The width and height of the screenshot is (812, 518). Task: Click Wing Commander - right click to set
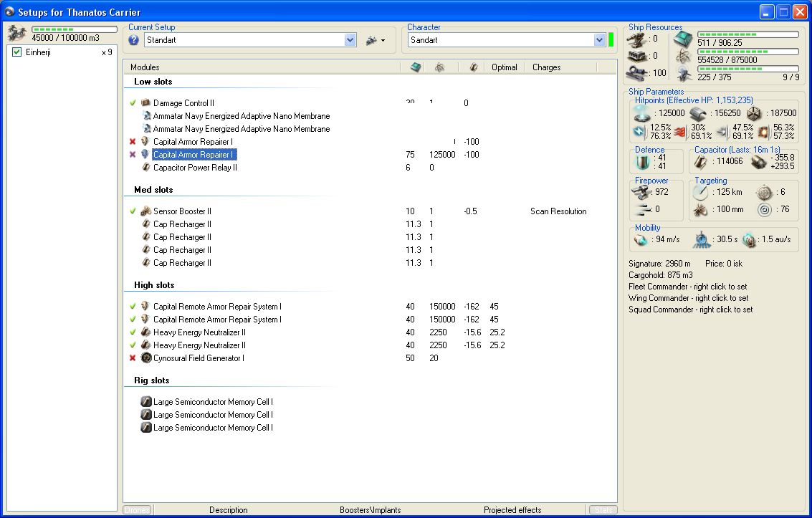coord(688,298)
